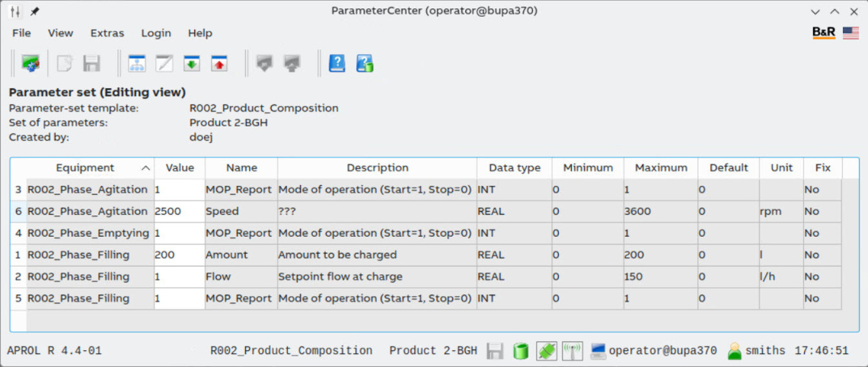Click the green database cylinder in status bar
The width and height of the screenshot is (868, 367).
[521, 351]
